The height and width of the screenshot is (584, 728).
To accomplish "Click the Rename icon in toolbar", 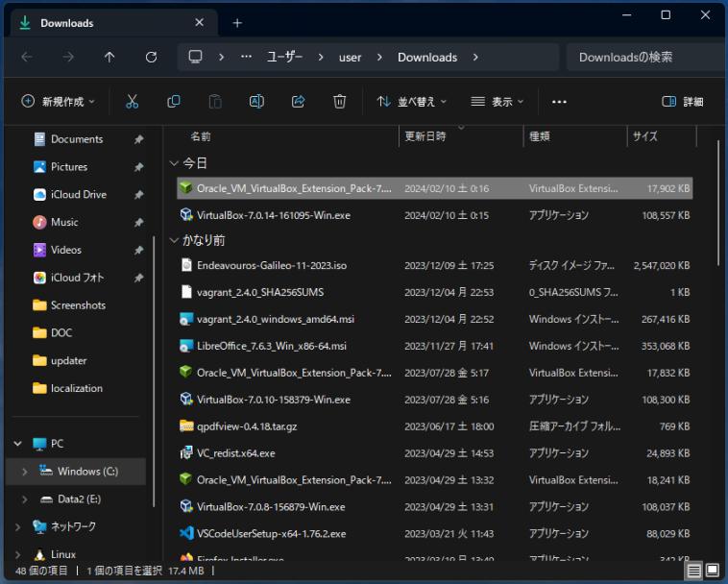I will pos(256,101).
